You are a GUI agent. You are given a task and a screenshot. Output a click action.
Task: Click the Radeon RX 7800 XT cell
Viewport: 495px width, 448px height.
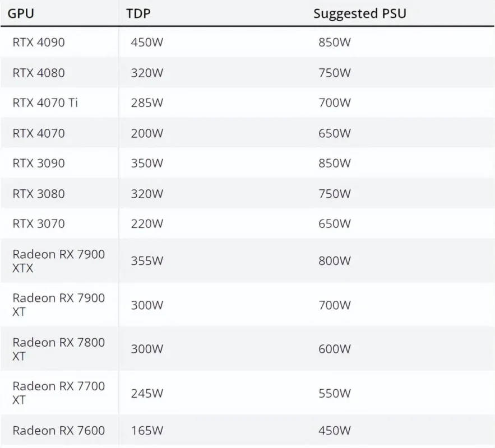[59, 349]
